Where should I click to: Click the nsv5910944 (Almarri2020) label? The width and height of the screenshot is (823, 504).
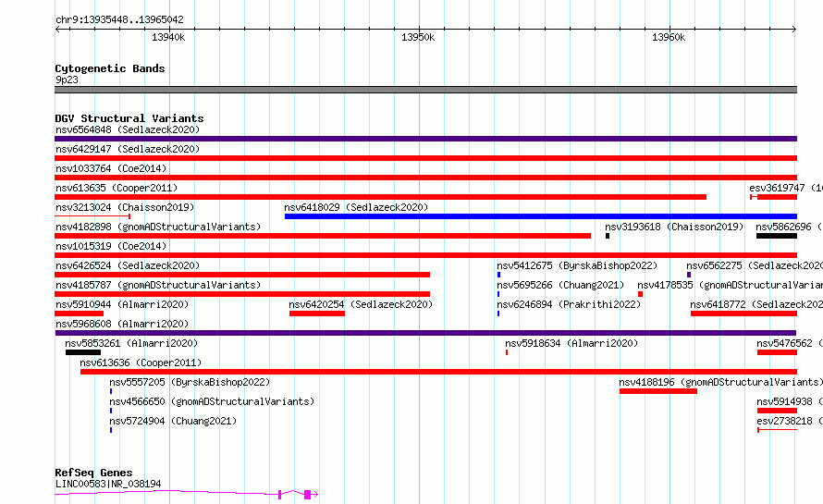click(x=122, y=304)
